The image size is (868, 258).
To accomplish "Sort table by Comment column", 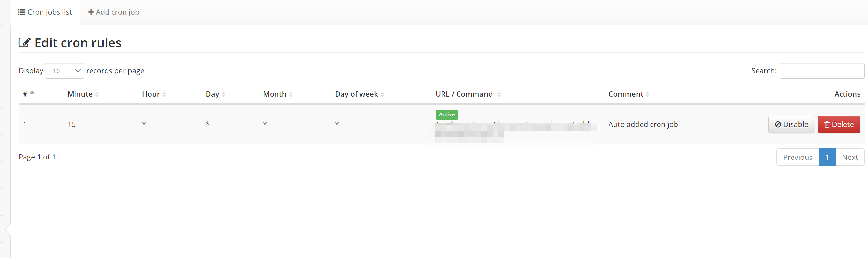I will [x=629, y=94].
